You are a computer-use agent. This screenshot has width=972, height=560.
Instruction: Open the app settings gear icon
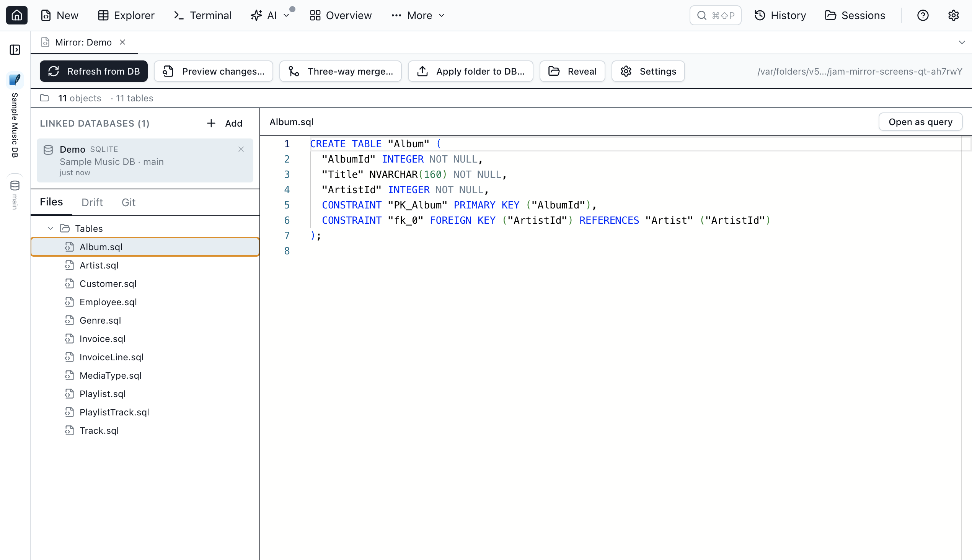pyautogui.click(x=953, y=15)
